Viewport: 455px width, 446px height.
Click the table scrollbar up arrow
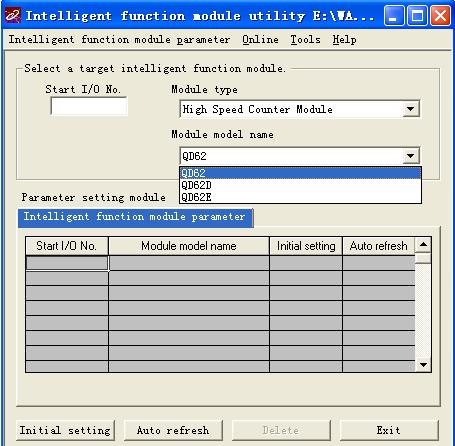423,245
